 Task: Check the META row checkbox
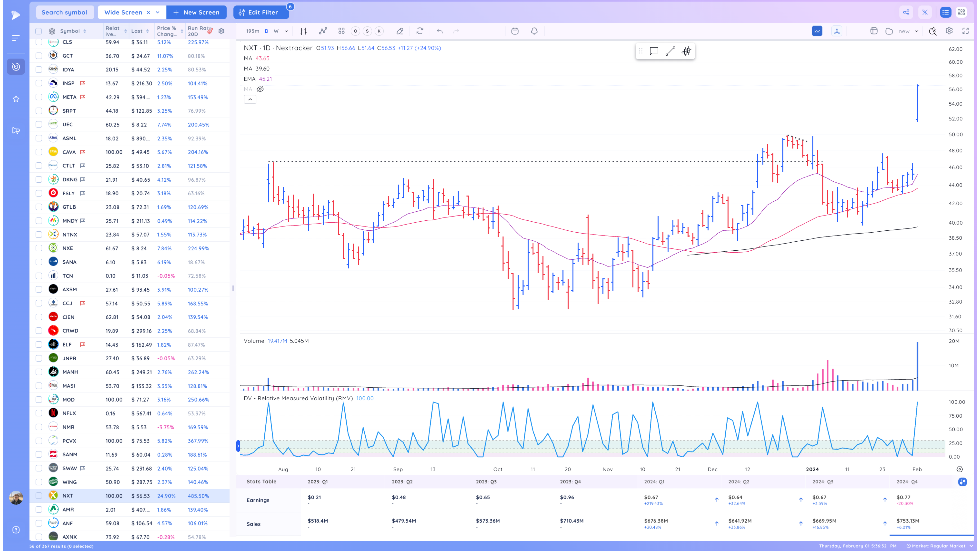tap(39, 97)
